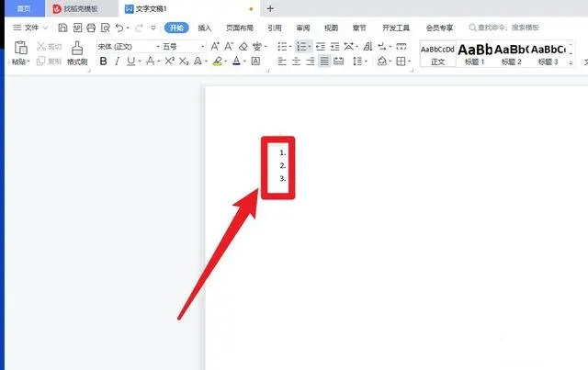Image resolution: width=588 pixels, height=370 pixels.
Task: Expand the File (文件) menu chevron
Action: point(45,28)
